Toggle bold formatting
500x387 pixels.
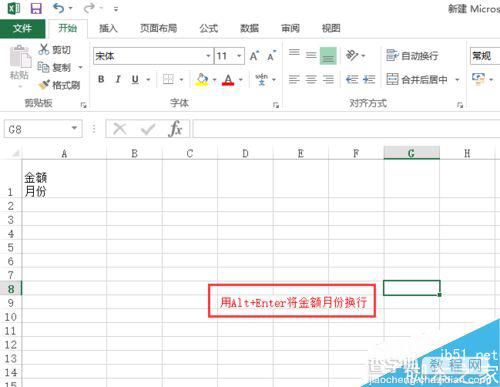(x=101, y=79)
